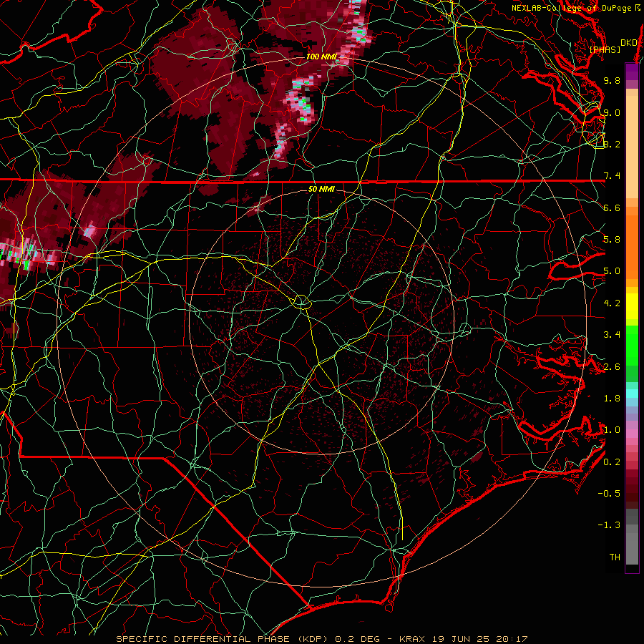Pick the purple swatch on the color bar
Screen dimensions: 644x644
[632, 72]
